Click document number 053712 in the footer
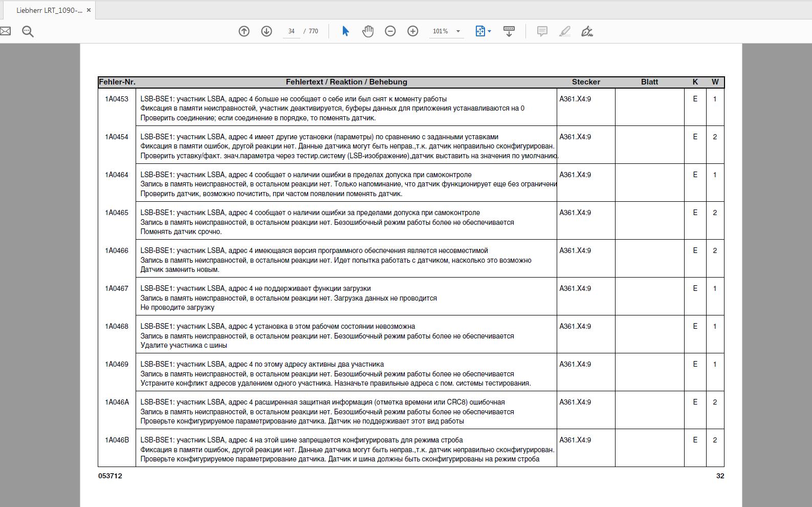 [110, 476]
